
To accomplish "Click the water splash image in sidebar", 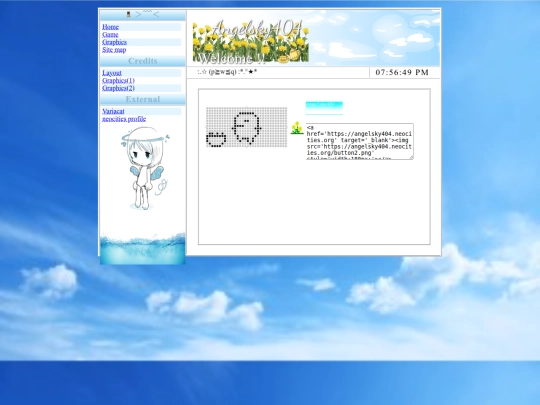I will [143, 249].
